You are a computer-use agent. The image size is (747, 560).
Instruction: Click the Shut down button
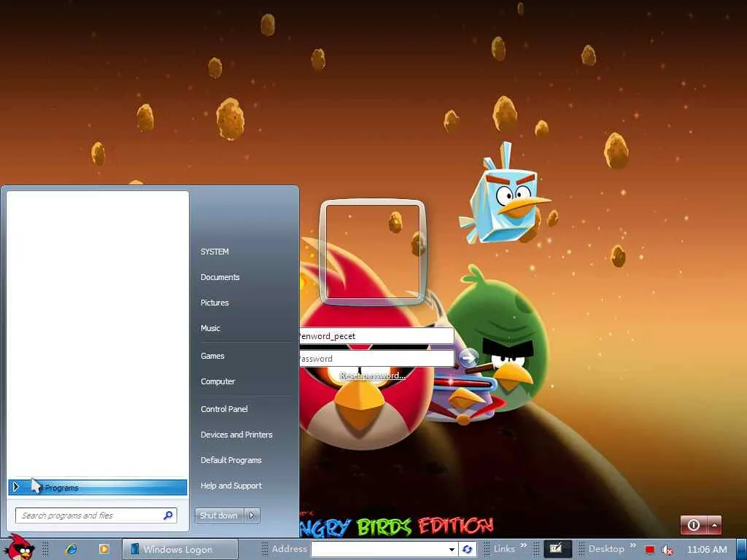pyautogui.click(x=219, y=516)
